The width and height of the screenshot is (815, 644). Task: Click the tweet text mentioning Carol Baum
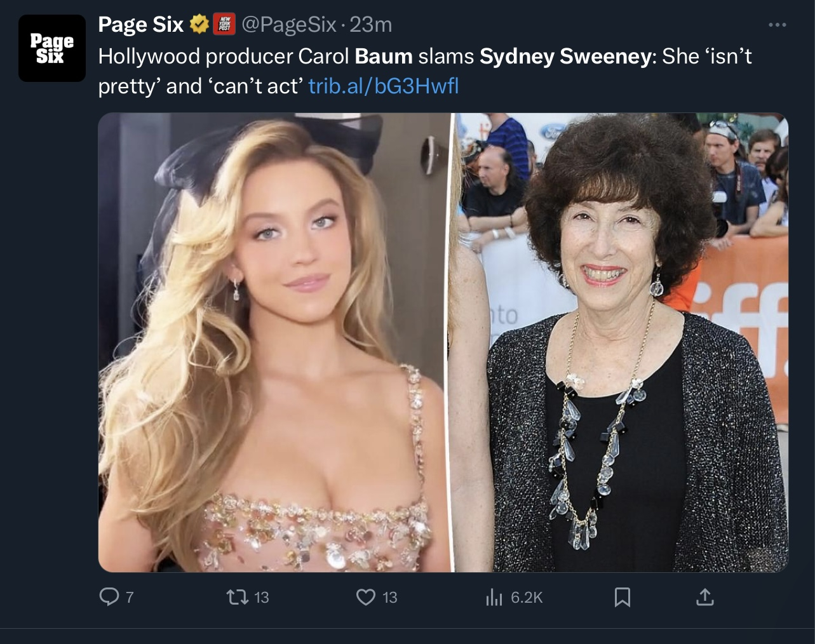(x=425, y=70)
